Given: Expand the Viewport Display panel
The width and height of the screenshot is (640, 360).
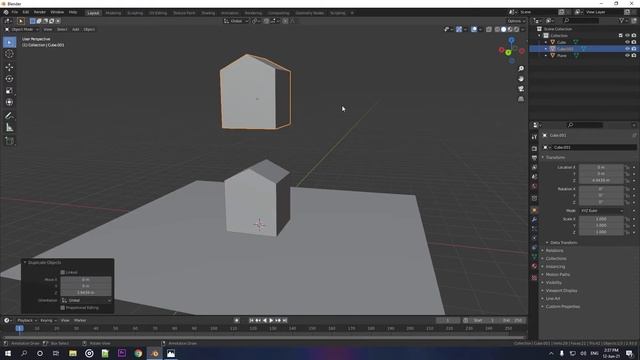Looking at the screenshot, I should coord(561,291).
